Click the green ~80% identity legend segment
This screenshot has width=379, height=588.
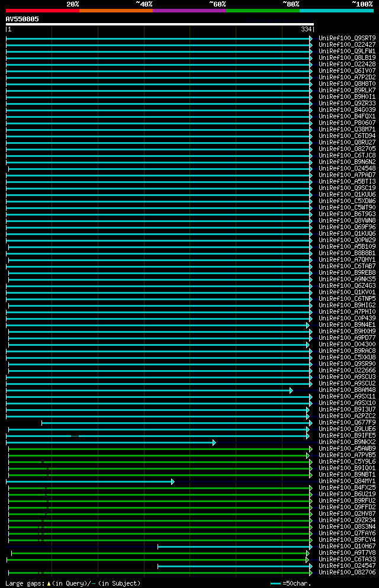263,11
